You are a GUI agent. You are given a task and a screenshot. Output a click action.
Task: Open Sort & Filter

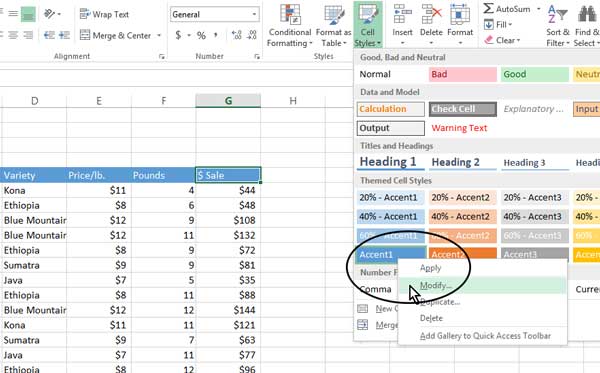pos(558,25)
